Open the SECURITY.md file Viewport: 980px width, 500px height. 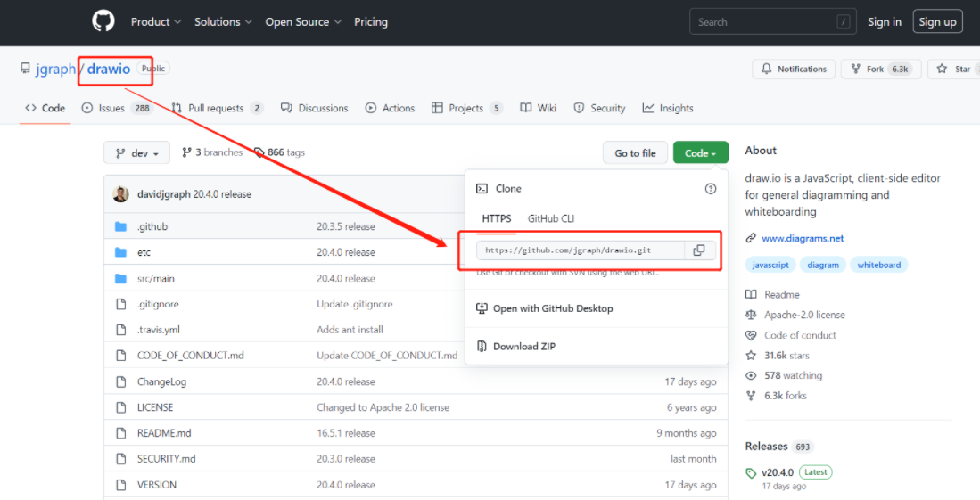(x=166, y=458)
